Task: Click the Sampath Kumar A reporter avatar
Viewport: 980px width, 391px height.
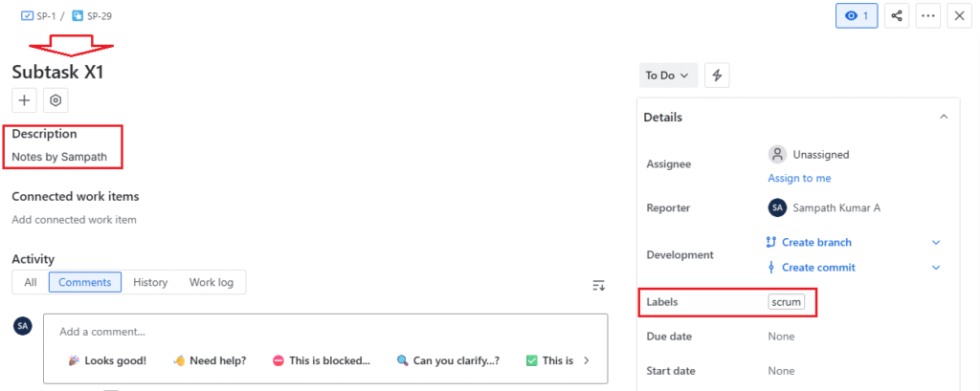Action: [x=777, y=207]
